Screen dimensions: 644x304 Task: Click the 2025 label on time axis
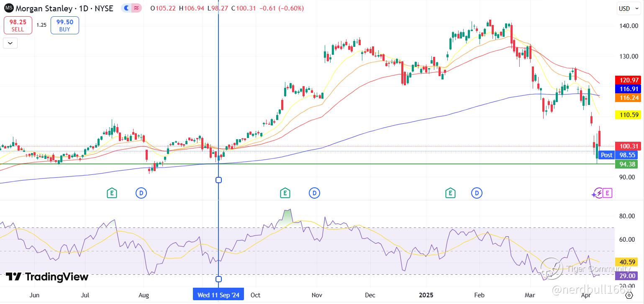(x=426, y=295)
